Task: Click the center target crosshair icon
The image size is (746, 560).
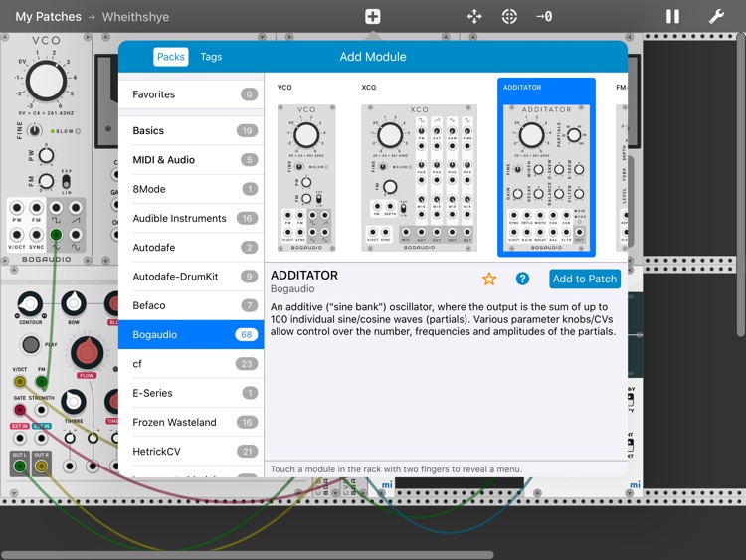Action: [509, 17]
